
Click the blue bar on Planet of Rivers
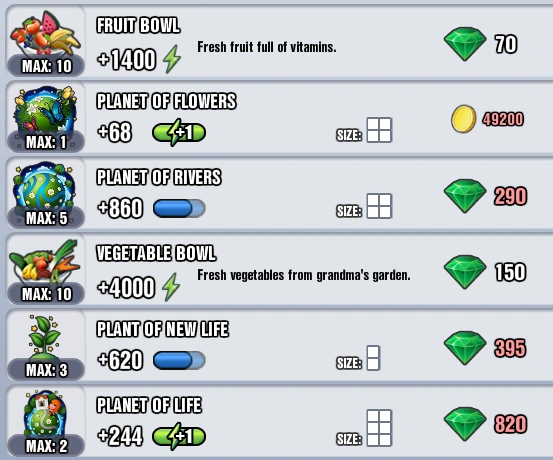179,208
